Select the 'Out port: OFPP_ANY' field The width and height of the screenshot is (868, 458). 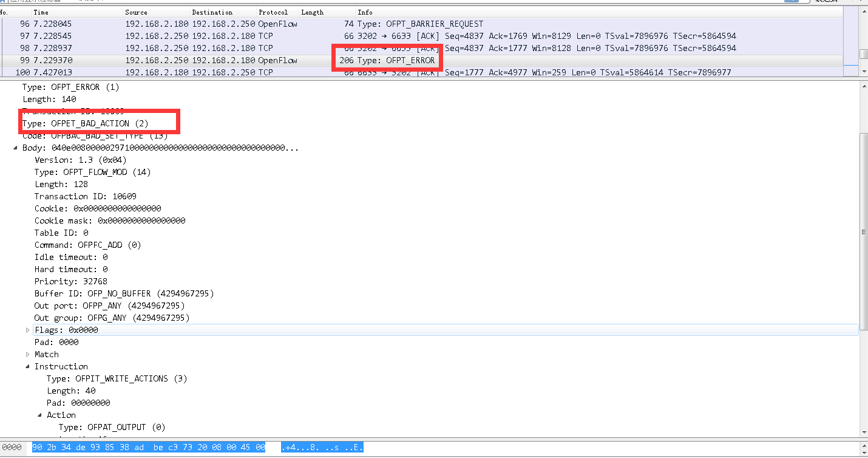[x=110, y=306]
